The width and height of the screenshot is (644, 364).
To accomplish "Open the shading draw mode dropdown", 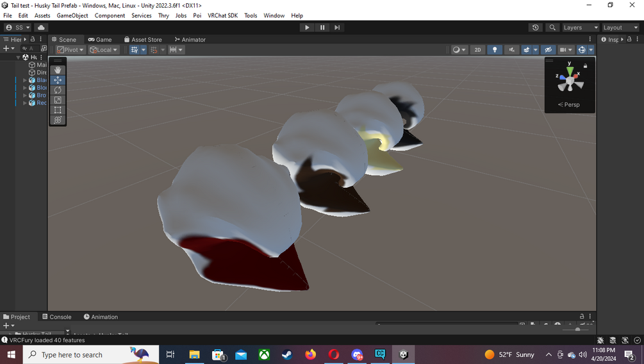I will (x=459, y=50).
